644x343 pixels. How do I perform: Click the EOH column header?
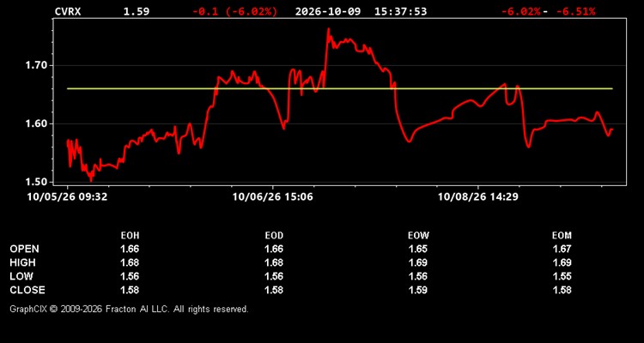(x=130, y=236)
